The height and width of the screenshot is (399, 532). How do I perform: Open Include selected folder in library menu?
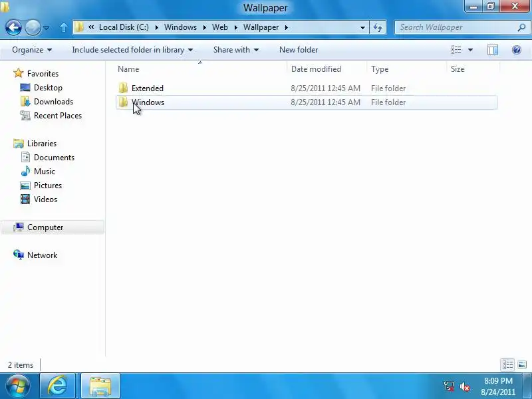[132, 50]
